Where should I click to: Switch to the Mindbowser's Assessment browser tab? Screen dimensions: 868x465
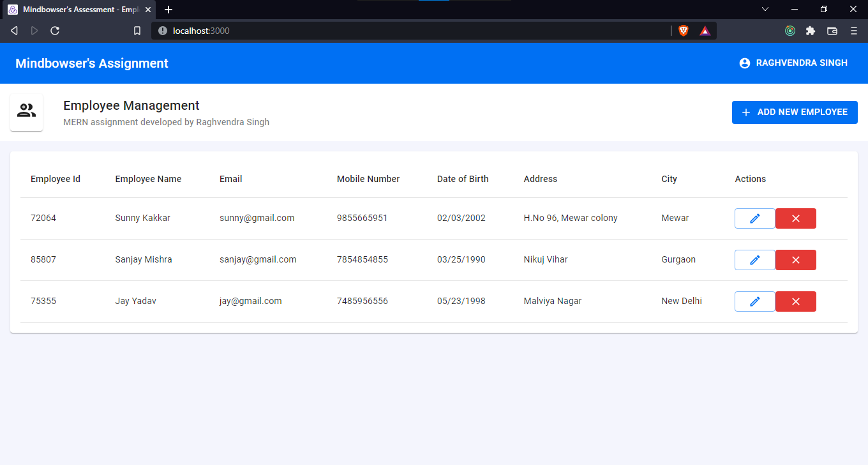[77, 9]
